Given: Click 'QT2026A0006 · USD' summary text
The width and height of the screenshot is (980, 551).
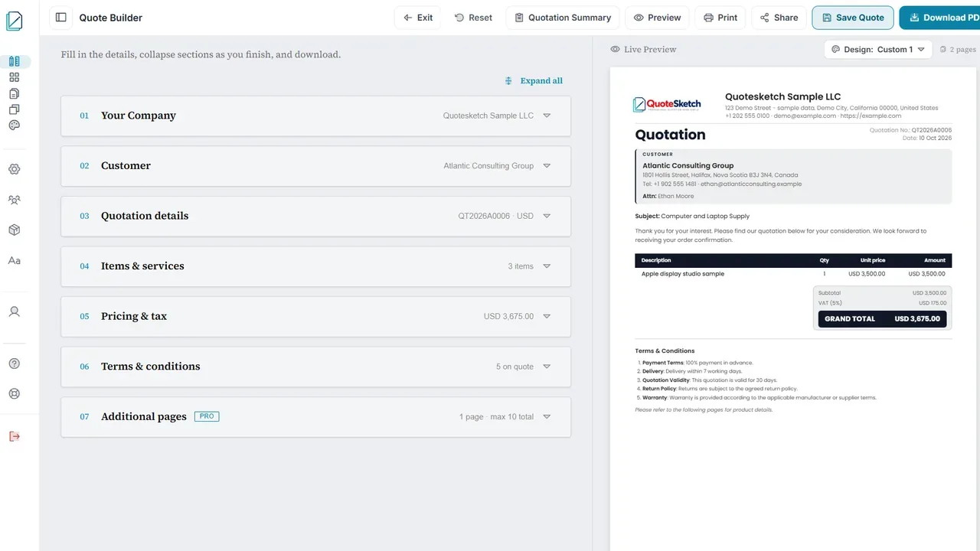Looking at the screenshot, I should [496, 216].
